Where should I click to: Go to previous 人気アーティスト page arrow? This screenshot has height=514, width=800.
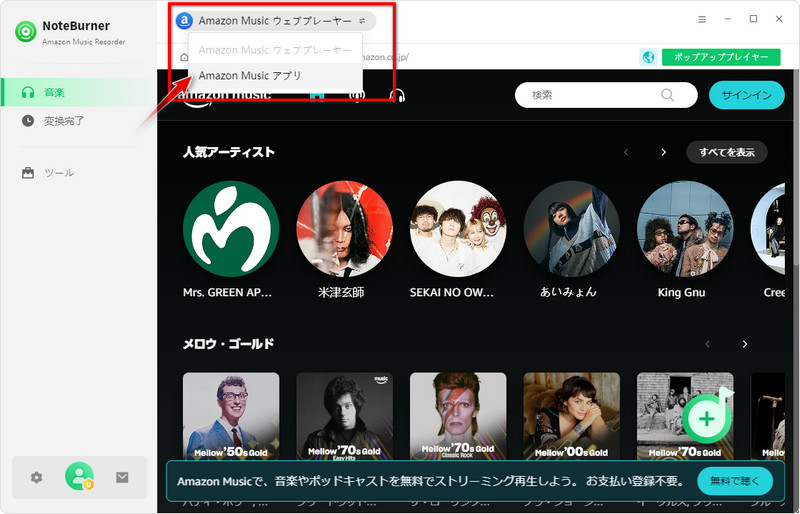coord(626,152)
